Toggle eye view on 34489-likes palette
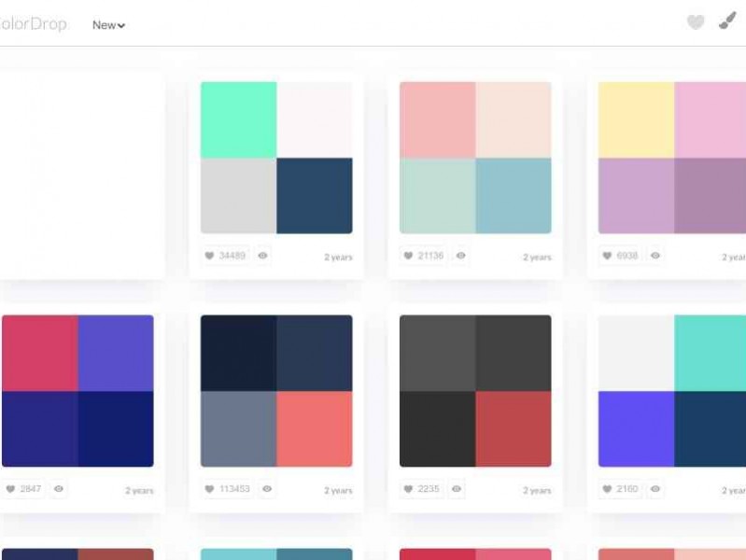Image resolution: width=746 pixels, height=560 pixels. coord(263,256)
